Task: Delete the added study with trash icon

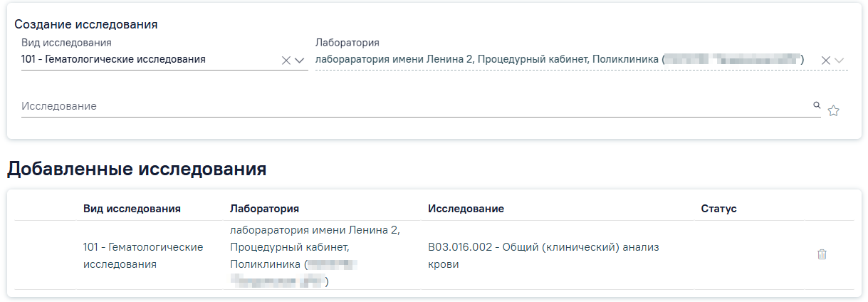Action: point(822,254)
